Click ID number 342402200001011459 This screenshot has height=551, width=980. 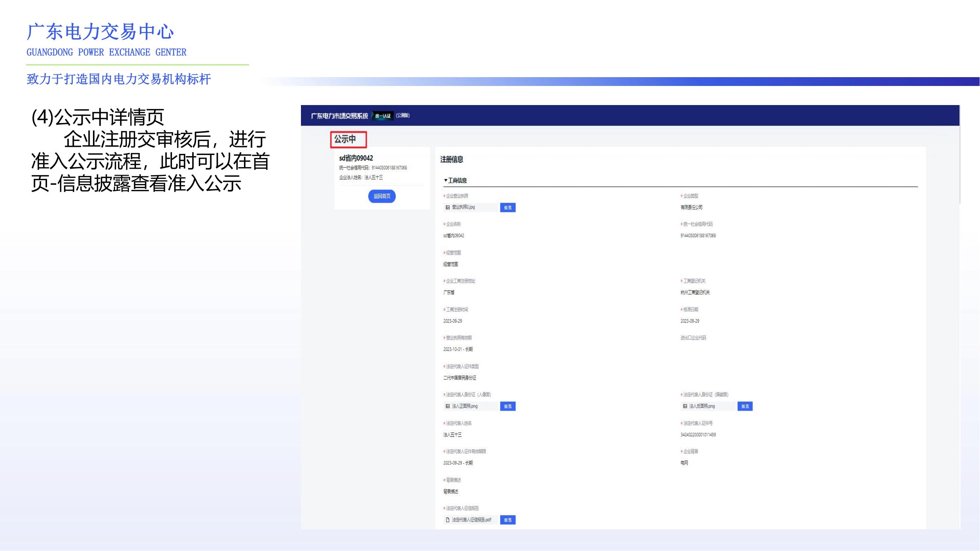point(698,435)
